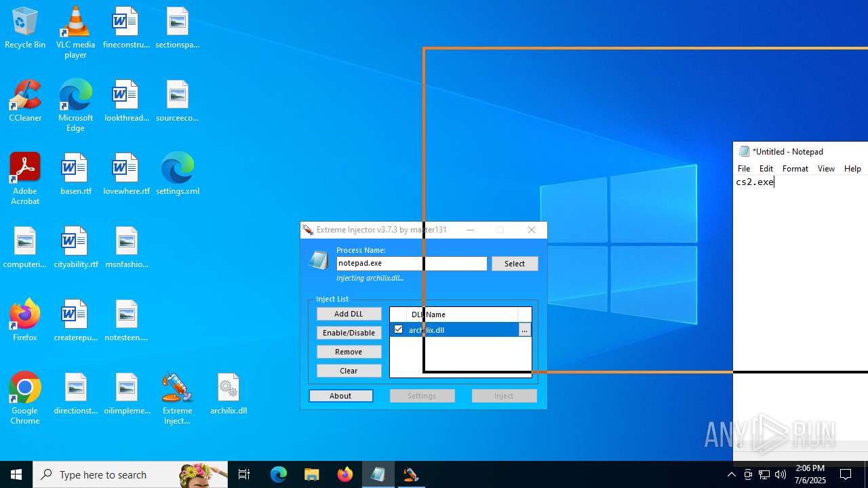Open the Recycle Bin desktop icon
Screen dimensions: 868x488
25,28
